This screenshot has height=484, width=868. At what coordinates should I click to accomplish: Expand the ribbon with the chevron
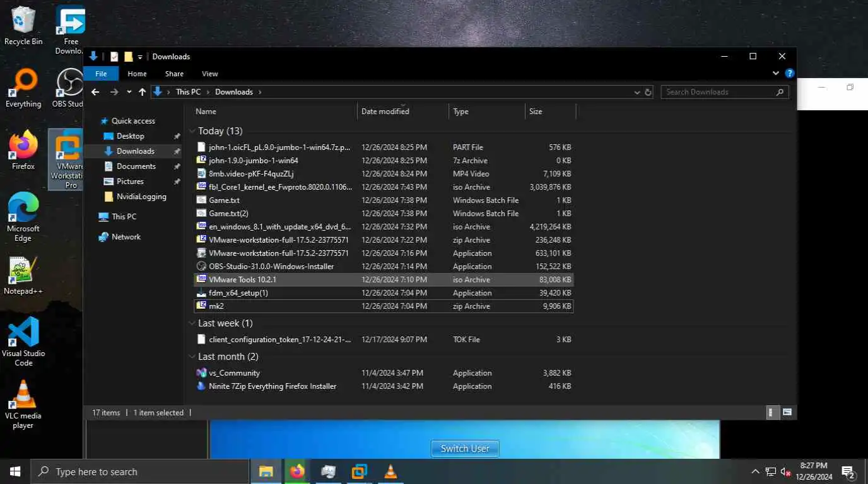(776, 74)
